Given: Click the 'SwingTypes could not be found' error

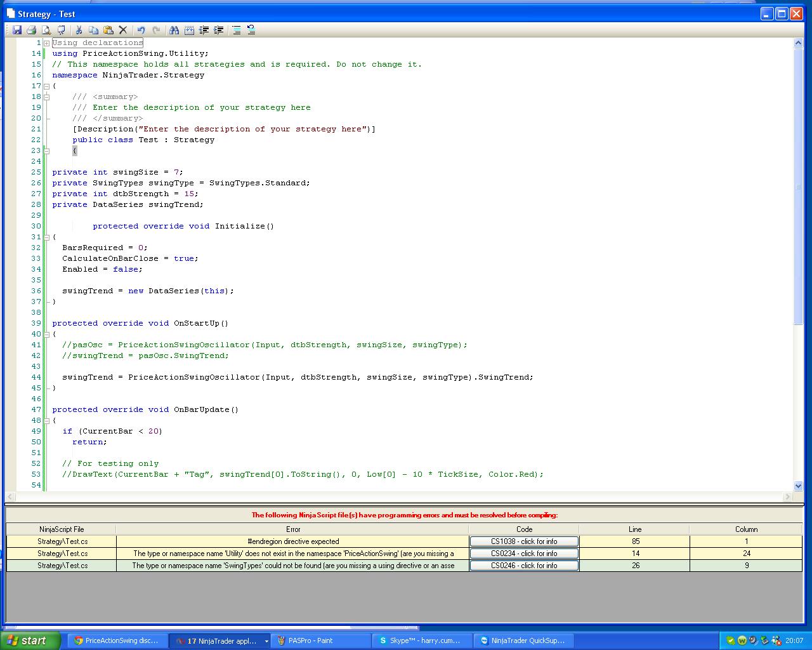Looking at the screenshot, I should 293,566.
